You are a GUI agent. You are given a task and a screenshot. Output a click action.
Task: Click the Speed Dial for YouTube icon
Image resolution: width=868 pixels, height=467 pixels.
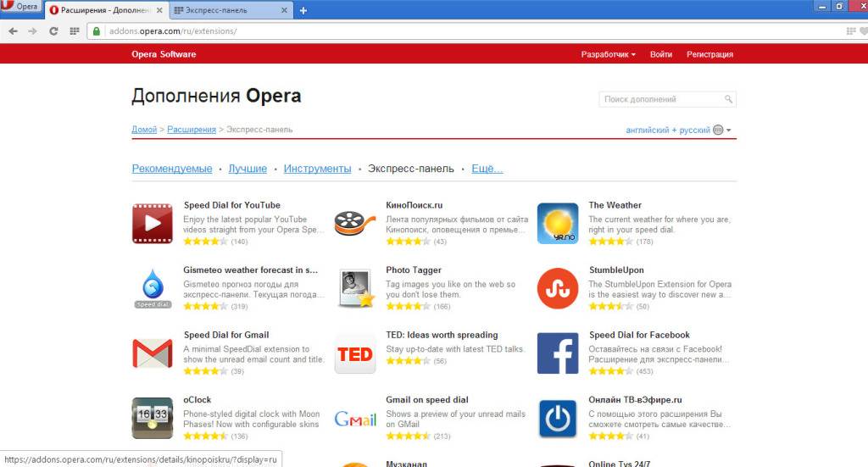(x=152, y=224)
